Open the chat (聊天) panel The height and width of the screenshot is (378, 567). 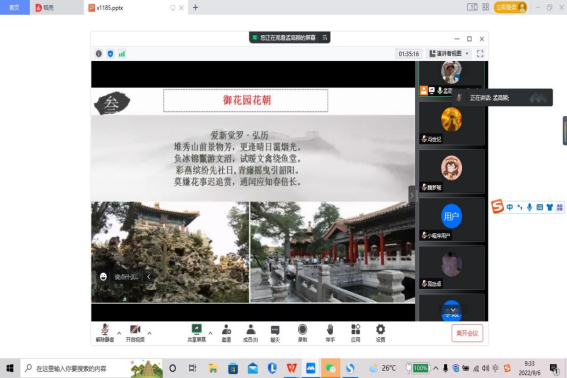point(275,333)
